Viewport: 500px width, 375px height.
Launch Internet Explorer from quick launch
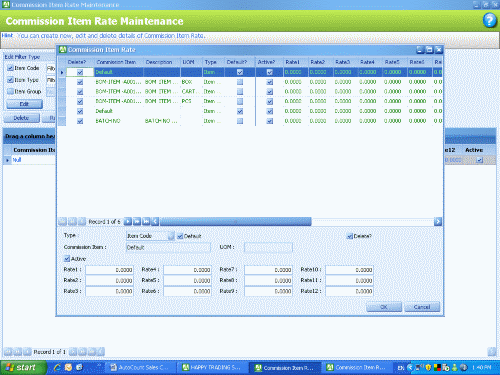pyautogui.click(x=57, y=367)
